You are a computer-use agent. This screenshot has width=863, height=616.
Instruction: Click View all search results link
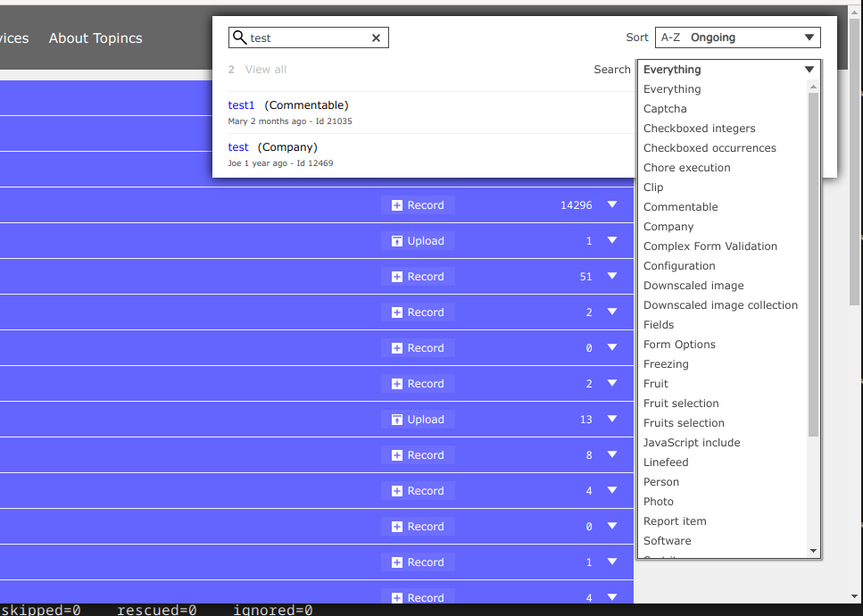(x=266, y=70)
